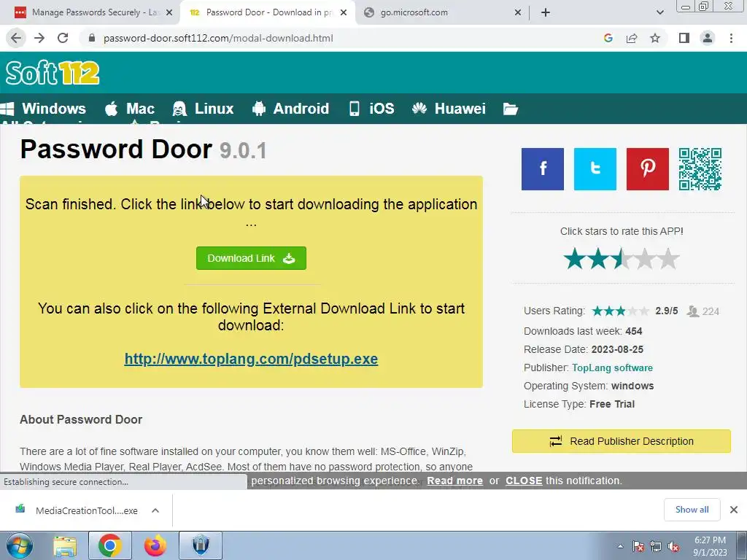This screenshot has width=747, height=560.
Task: Click CLOSE in the cookie notification
Action: [524, 481]
